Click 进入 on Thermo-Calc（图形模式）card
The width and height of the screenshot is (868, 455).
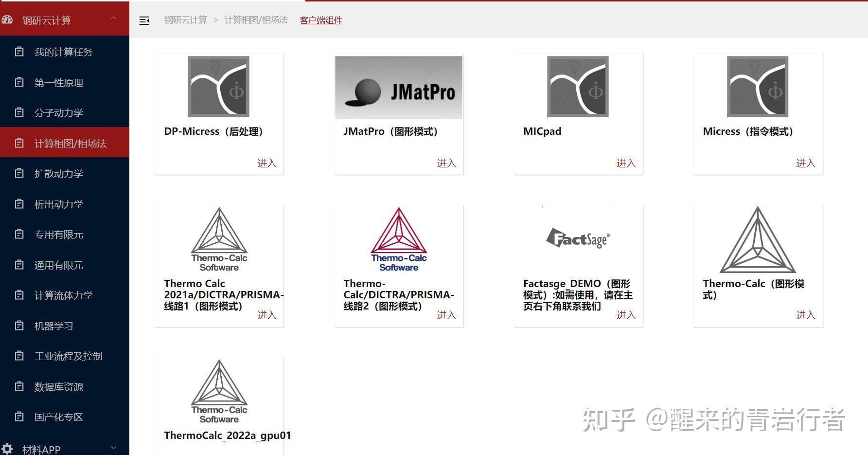coord(806,315)
